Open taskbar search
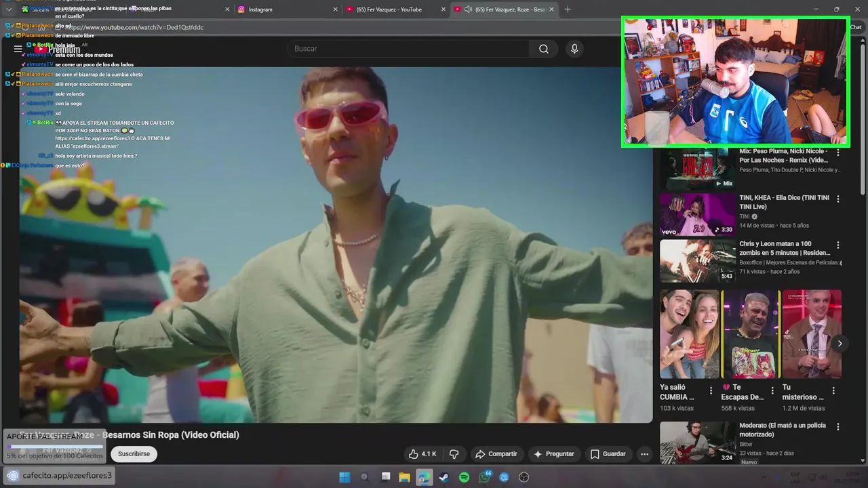 point(364,477)
